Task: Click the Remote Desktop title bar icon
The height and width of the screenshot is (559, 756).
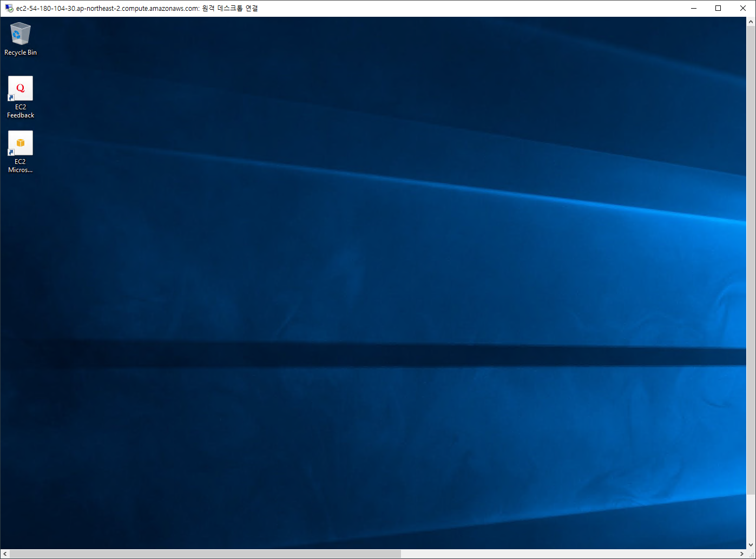Action: click(9, 8)
